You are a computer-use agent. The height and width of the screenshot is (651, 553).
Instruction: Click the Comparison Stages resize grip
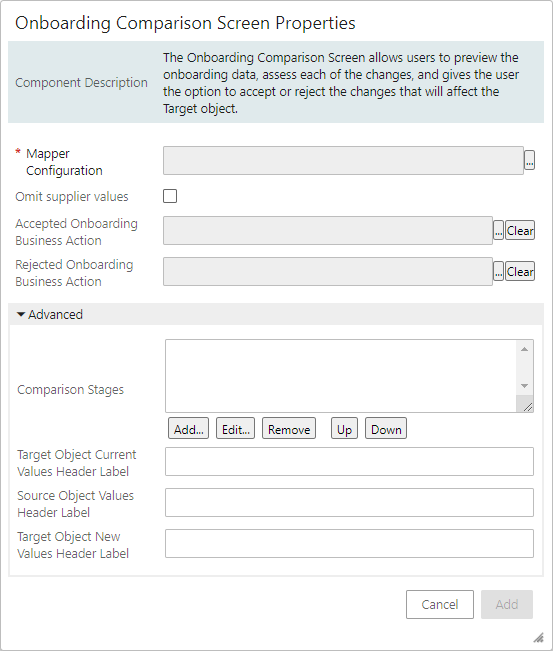point(527,407)
